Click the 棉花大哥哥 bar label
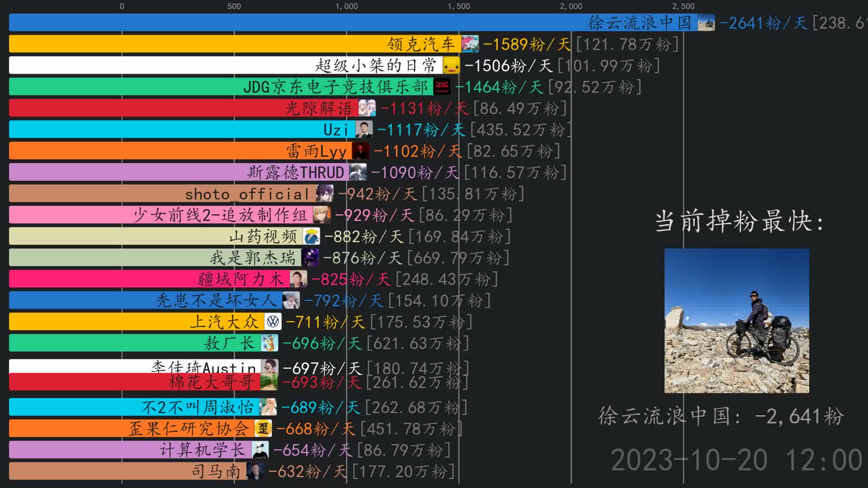This screenshot has height=488, width=868. coord(212,383)
